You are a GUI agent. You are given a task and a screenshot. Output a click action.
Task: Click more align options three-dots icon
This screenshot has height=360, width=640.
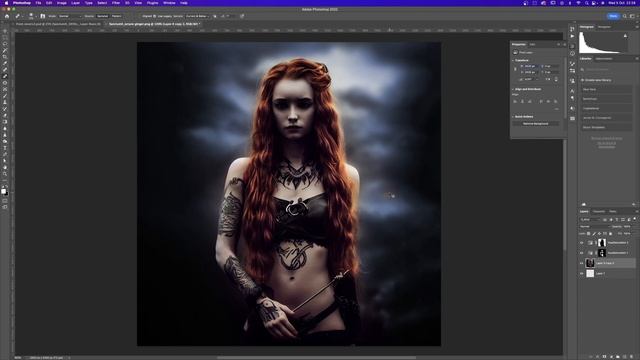[x=556, y=109]
